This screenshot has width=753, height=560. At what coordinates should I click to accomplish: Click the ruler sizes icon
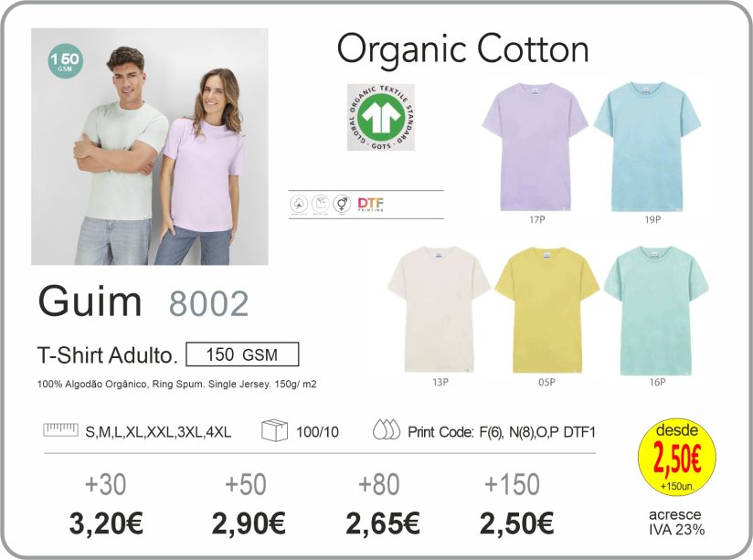(x=60, y=429)
